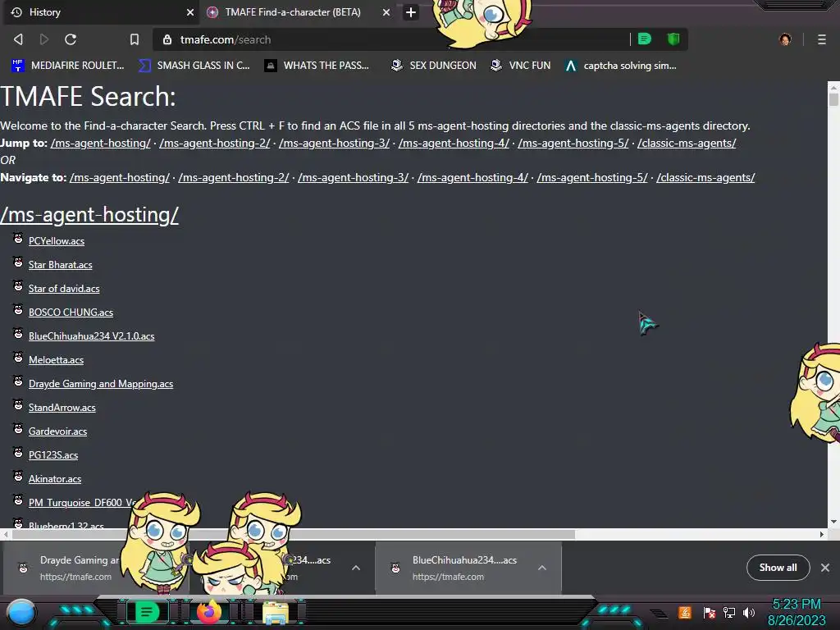This screenshot has height=630, width=840.
Task: Open a new tab with the plus button
Action: point(411,12)
